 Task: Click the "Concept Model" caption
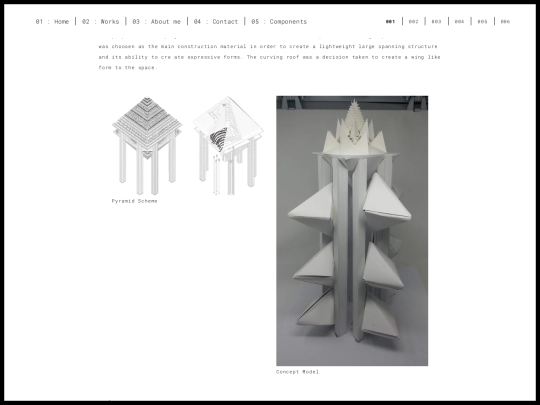[x=298, y=372]
